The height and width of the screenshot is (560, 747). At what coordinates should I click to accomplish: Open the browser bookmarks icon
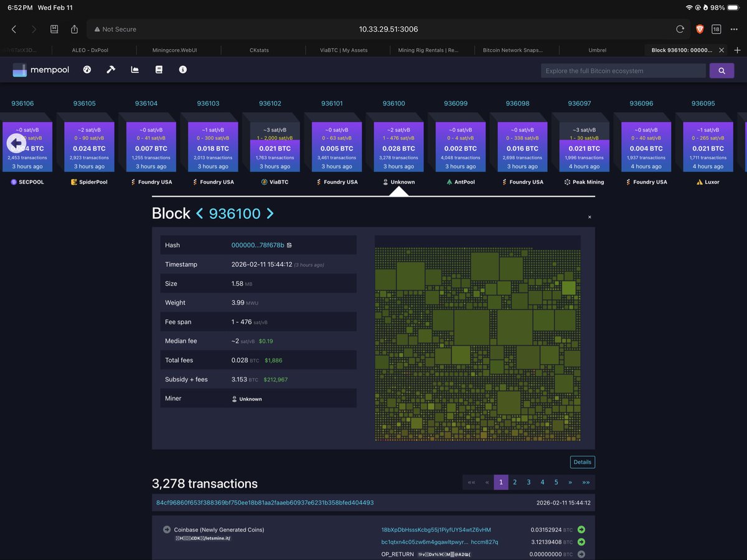click(54, 29)
